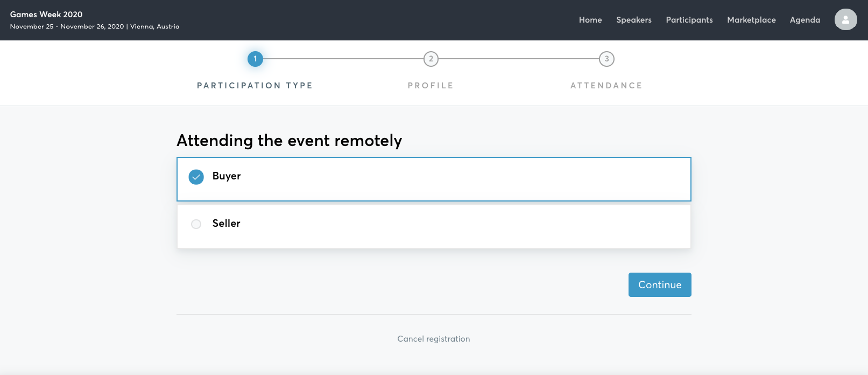Viewport: 868px width, 375px height.
Task: Open the user profile avatar icon
Action: coord(845,20)
